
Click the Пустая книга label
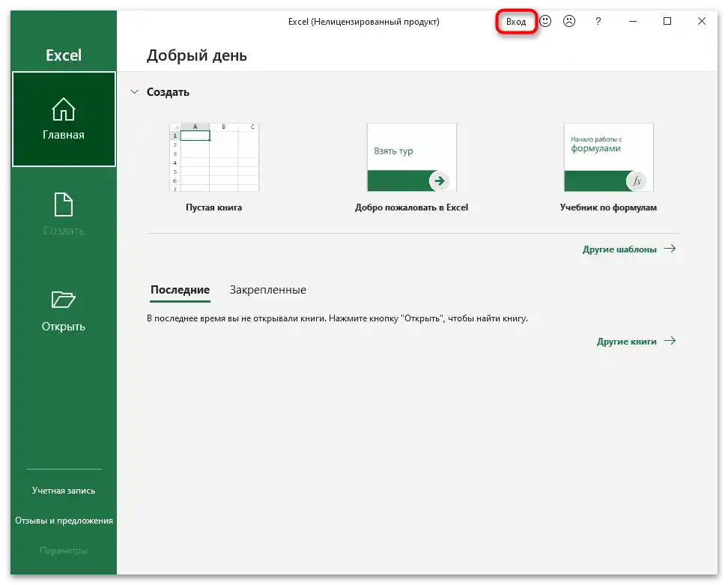[x=214, y=207]
